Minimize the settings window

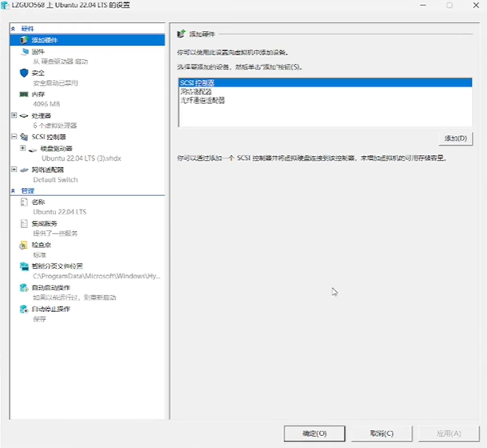click(423, 6)
